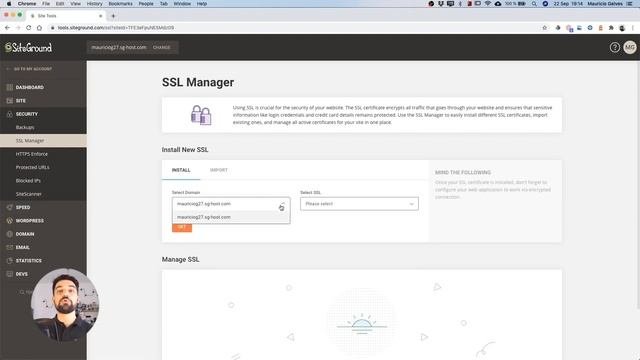640x360 pixels.
Task: Click the page vertical scrollbar
Action: (638, 185)
